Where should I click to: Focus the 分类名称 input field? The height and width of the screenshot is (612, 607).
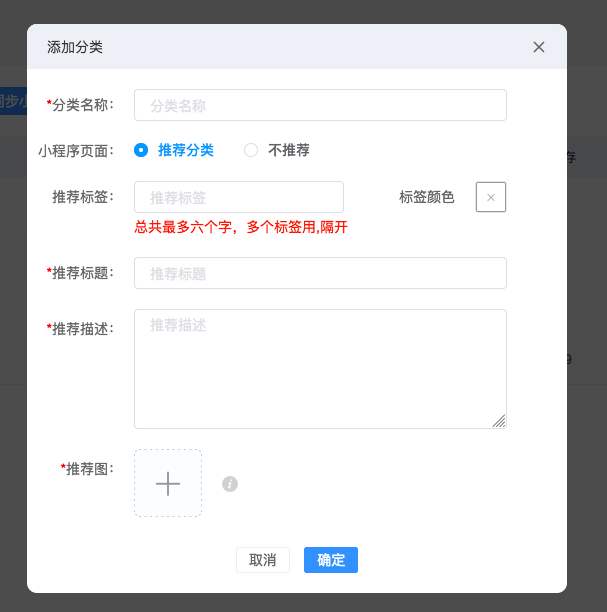(x=320, y=105)
